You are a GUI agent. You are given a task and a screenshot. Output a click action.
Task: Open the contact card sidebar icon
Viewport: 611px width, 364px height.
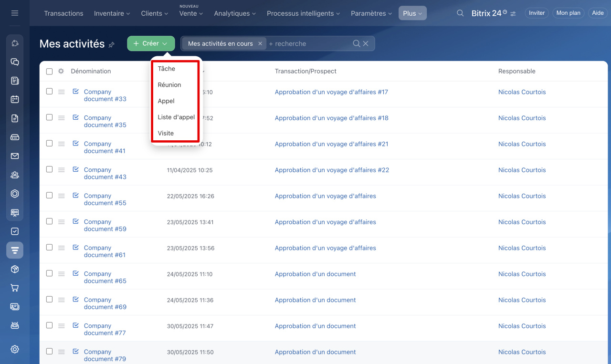click(x=15, y=306)
